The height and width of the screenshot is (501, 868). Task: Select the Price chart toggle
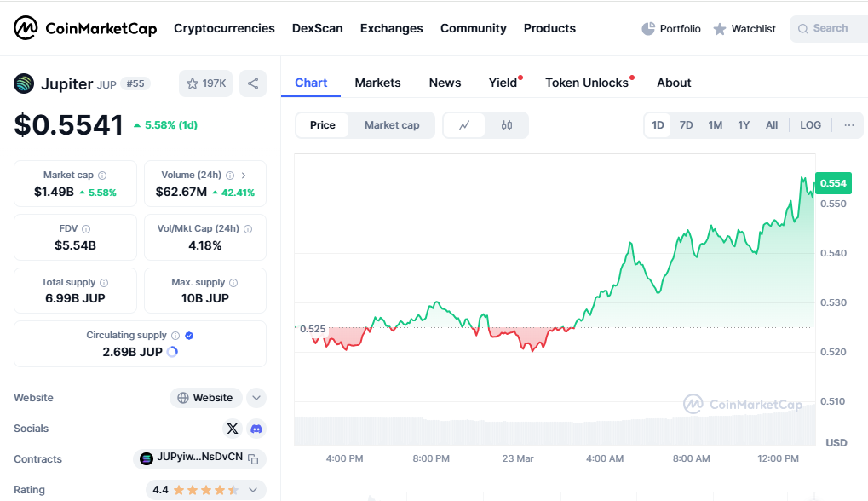click(x=323, y=125)
